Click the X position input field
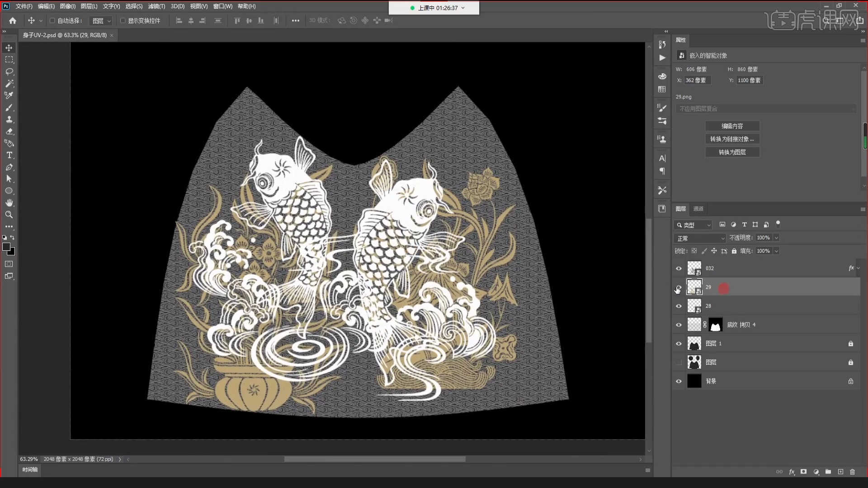Viewport: 868px width, 488px height. point(698,80)
